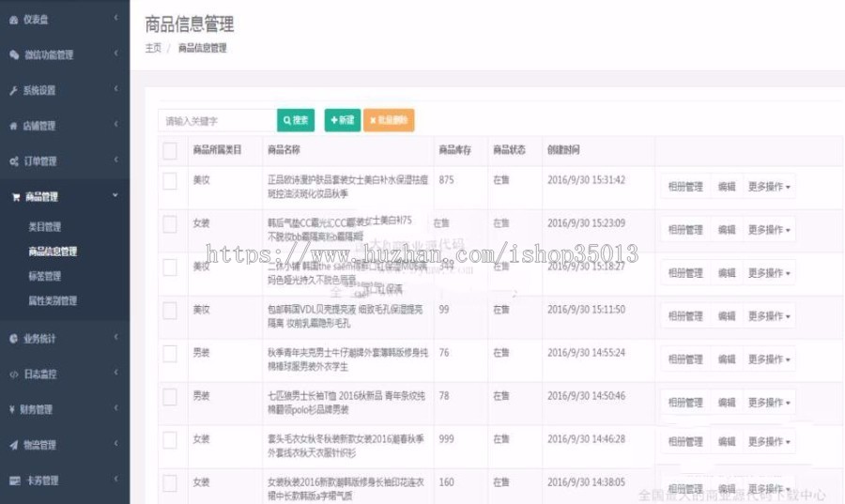This screenshot has width=845, height=504.
Task: Click the home icon beside 店铺管理
Action: click(x=13, y=126)
